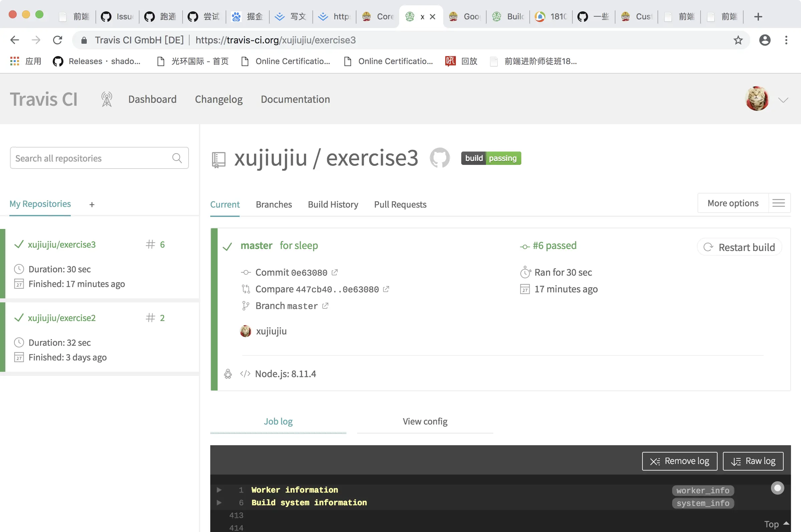This screenshot has width=801, height=532.
Task: Open the external link icon beside Commit 0e63080
Action: coord(334,272)
